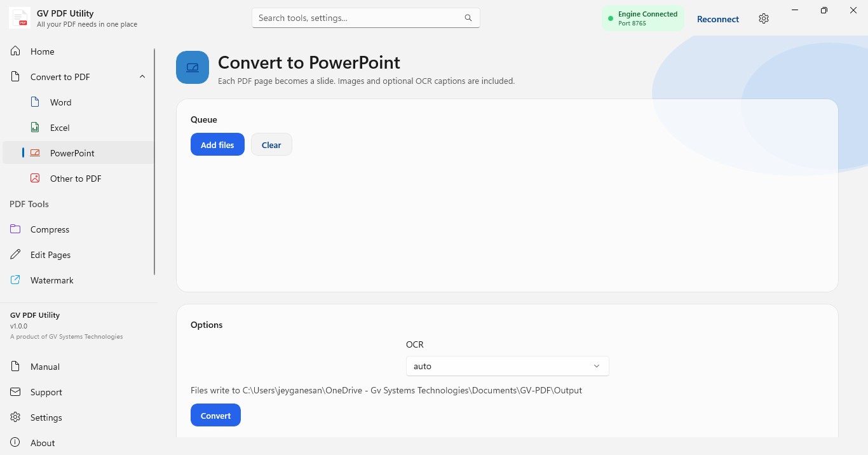The width and height of the screenshot is (868, 455).
Task: Click the About info icon
Action: [x=16, y=443]
